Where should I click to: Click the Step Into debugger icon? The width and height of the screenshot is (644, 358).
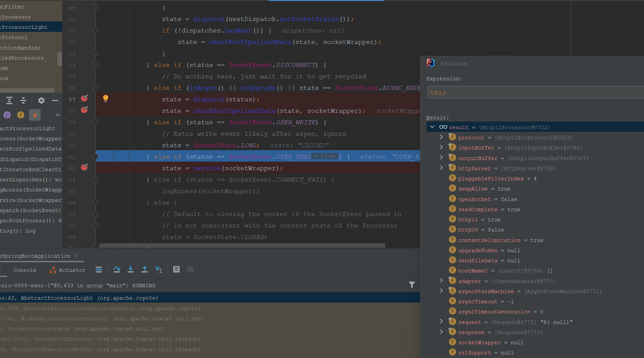pyautogui.click(x=130, y=269)
